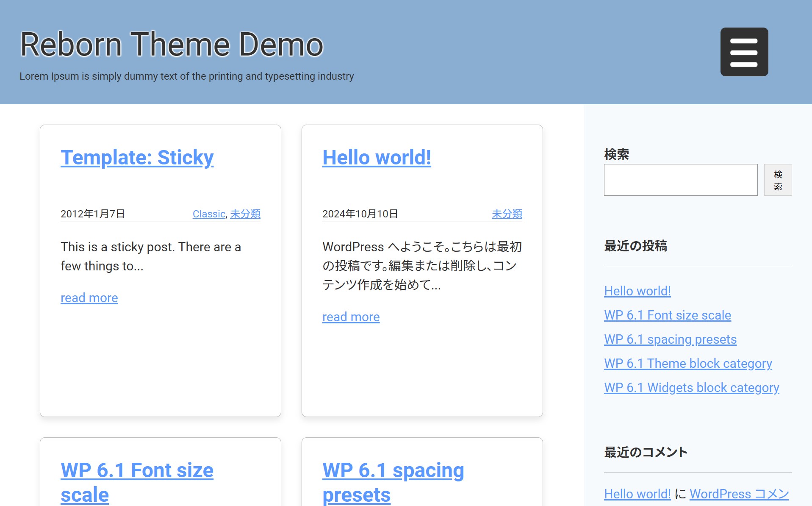
Task: Open the Hello world! post card title
Action: pos(377,158)
